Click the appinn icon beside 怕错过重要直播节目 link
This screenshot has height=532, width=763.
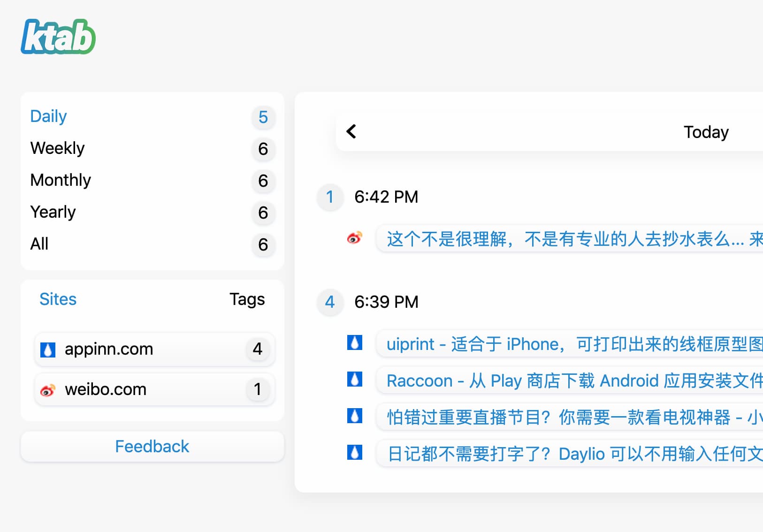355,416
